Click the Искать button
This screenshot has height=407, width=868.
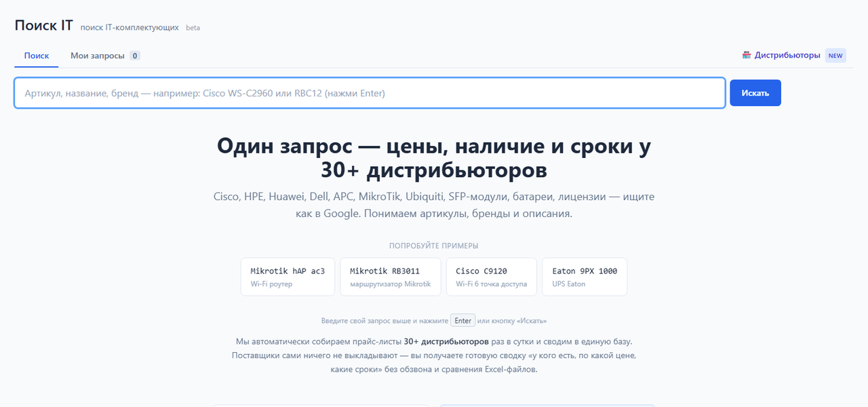[x=755, y=93]
